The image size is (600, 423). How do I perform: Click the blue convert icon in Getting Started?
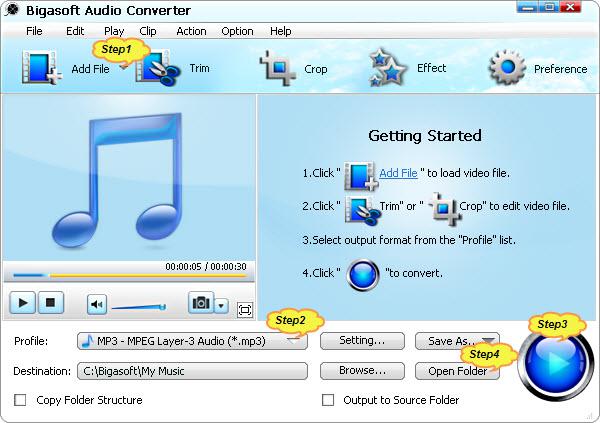coord(363,275)
